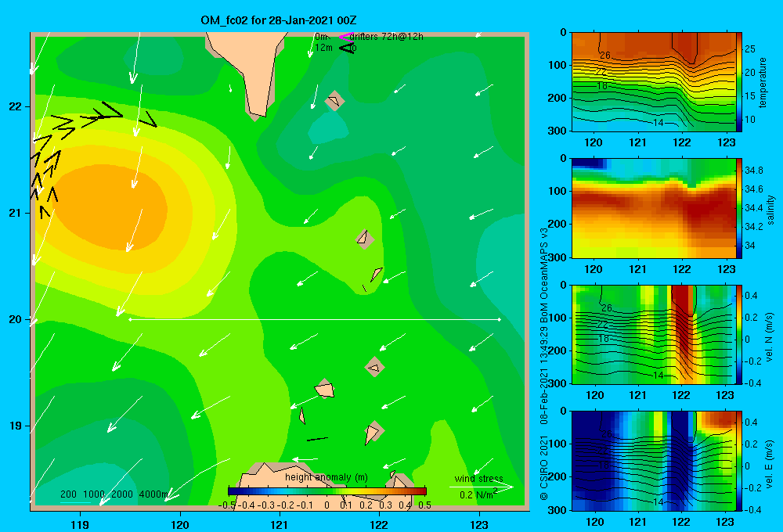Screen dimensions: 783x532
Task: Click the '© CSIRO 2021' copyright text
Action: pos(544,467)
